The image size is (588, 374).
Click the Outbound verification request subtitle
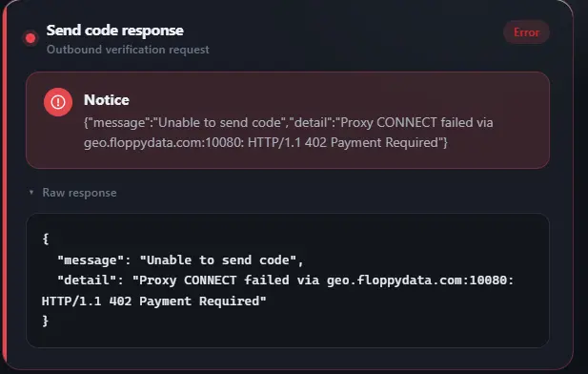[128, 50]
